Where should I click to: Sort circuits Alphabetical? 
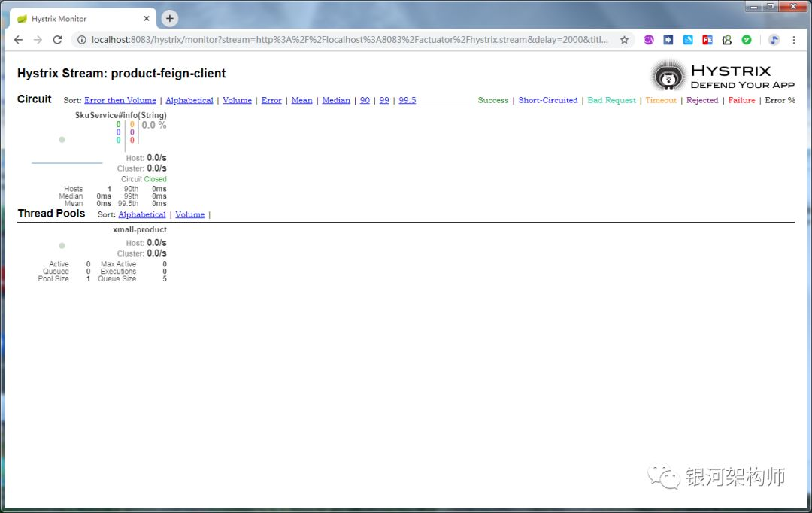click(189, 100)
